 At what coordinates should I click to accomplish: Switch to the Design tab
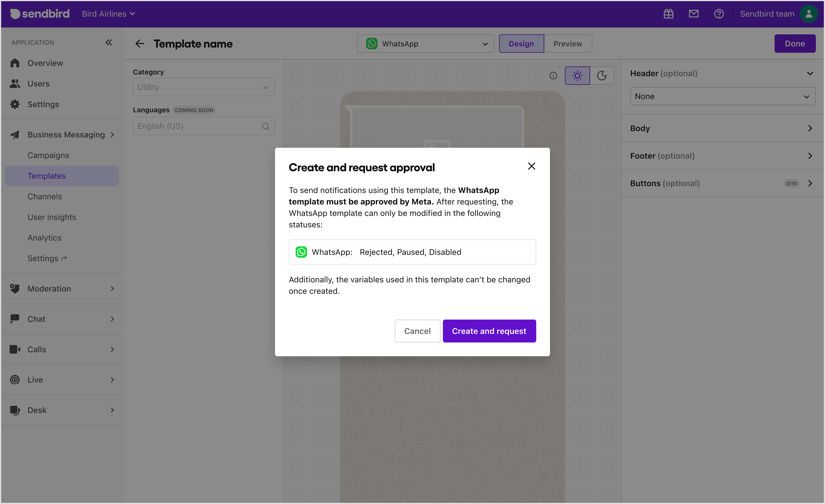(521, 44)
